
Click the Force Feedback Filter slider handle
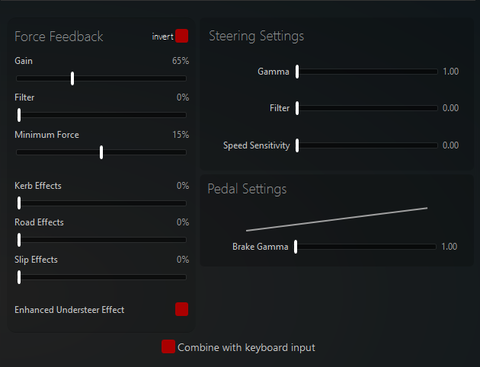coord(19,115)
